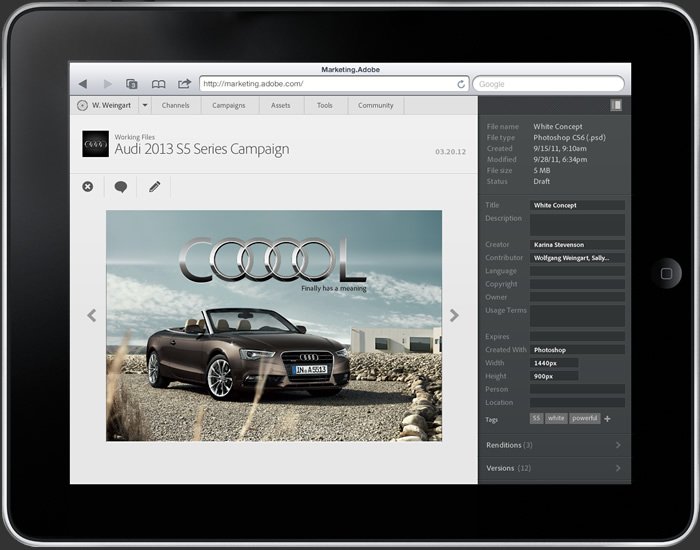Toggle the side panel icon
This screenshot has width=700, height=550.
click(x=616, y=105)
